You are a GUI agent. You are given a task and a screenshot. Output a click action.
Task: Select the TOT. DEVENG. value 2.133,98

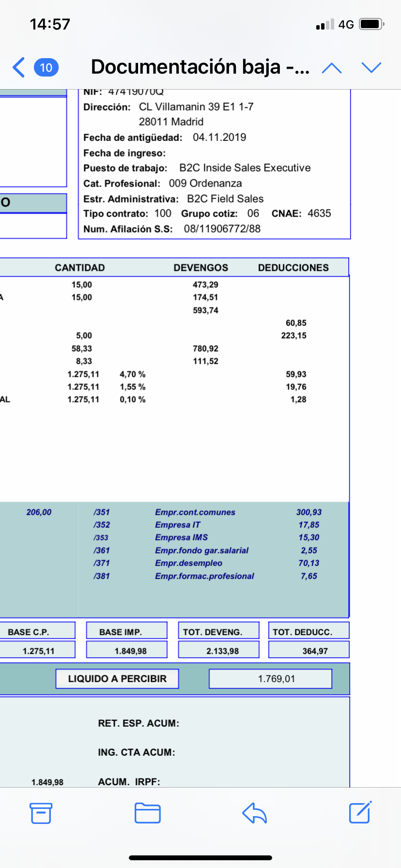(219, 651)
